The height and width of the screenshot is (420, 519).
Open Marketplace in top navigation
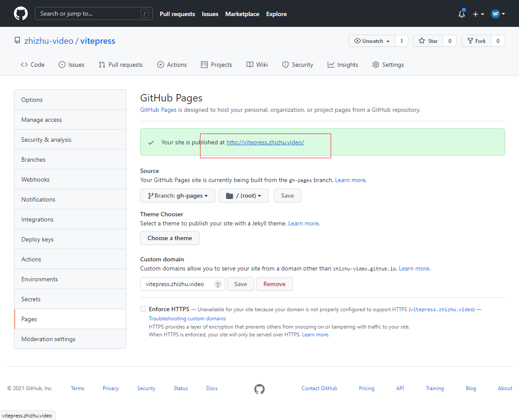coord(242,14)
